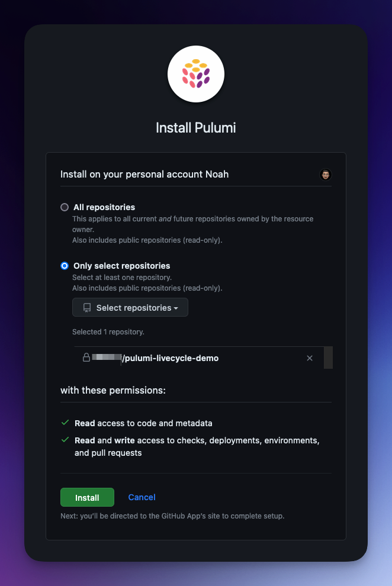Image resolution: width=392 pixels, height=586 pixels.
Task: Expand the repository picker to add another repo
Action: pos(130,307)
